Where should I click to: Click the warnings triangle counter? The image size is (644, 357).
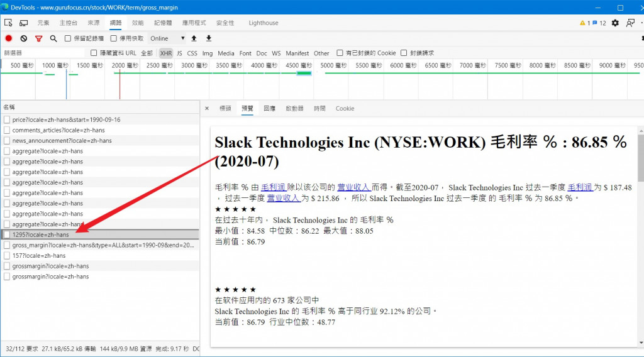click(585, 23)
